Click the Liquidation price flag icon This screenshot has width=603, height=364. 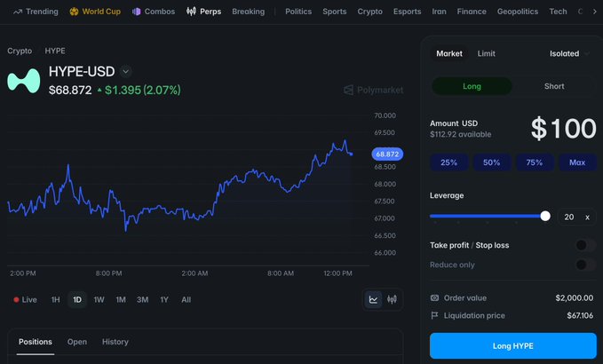point(434,315)
